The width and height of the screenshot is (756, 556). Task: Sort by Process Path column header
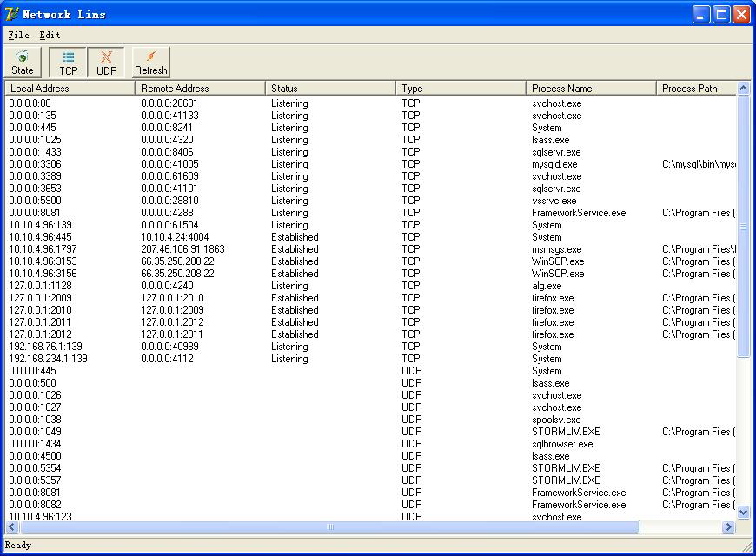coord(696,89)
